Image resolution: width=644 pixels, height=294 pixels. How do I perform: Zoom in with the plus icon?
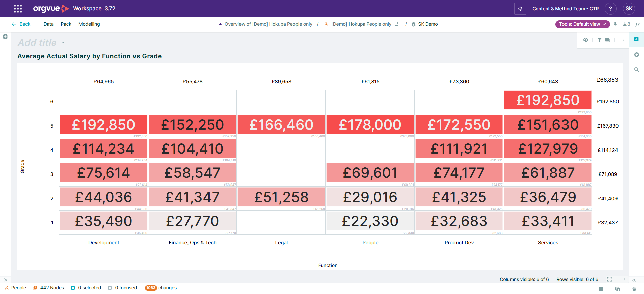625,279
